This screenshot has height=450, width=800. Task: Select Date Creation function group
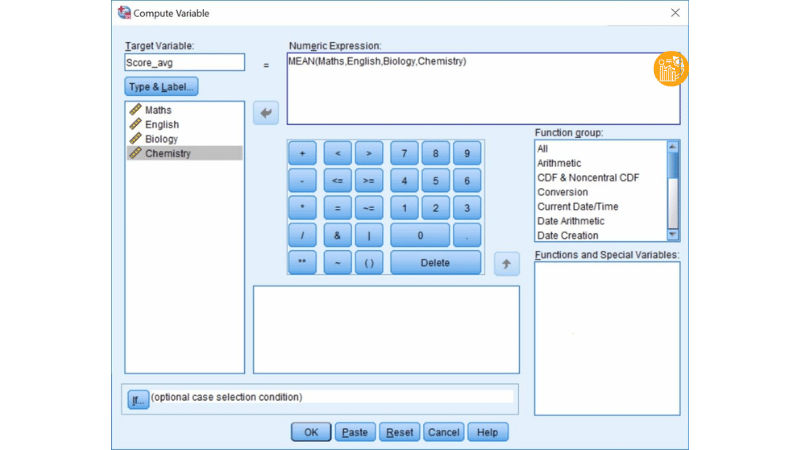(568, 236)
